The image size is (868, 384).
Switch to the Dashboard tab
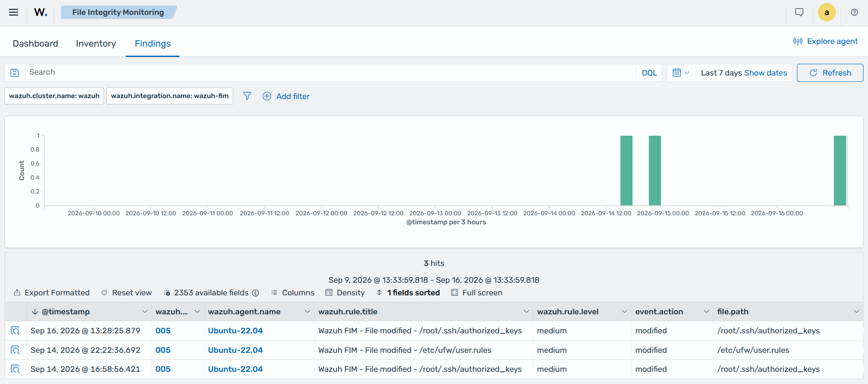(x=35, y=43)
